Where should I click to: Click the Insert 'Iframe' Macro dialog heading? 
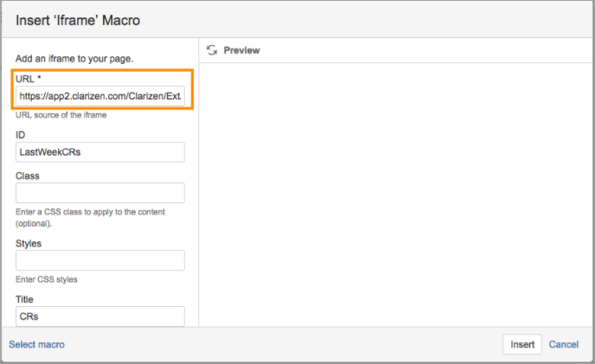(78, 20)
